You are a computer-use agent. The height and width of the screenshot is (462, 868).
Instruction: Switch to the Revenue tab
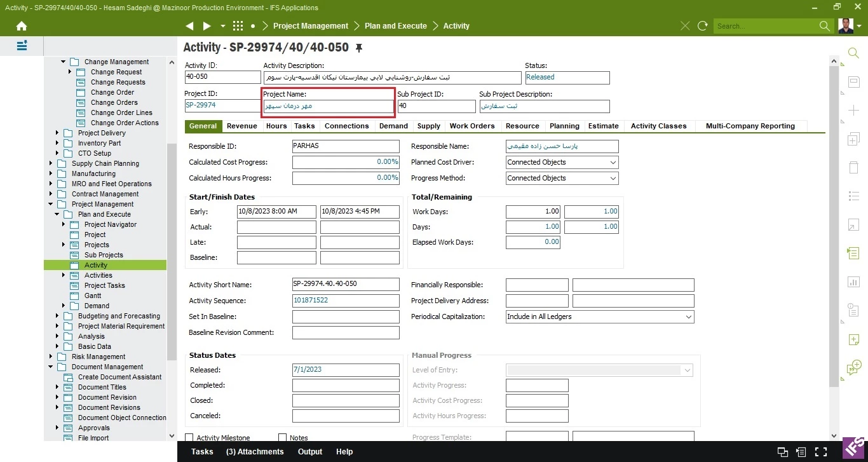[241, 126]
